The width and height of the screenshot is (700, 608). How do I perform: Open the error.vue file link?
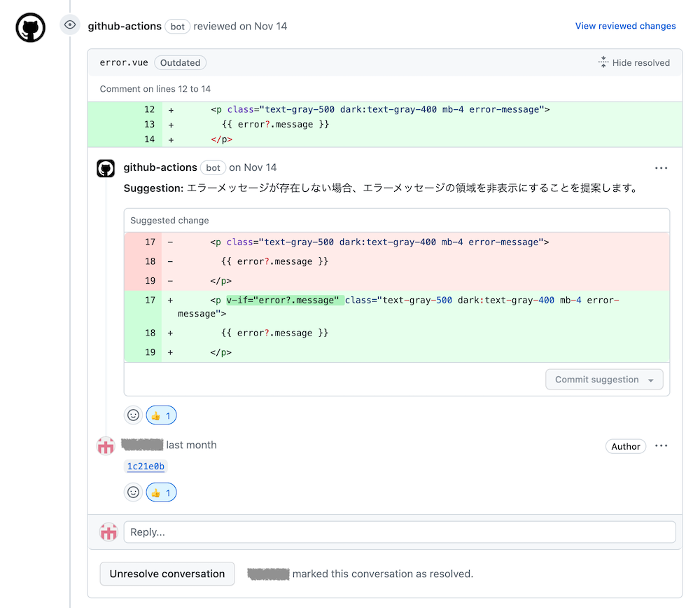point(124,62)
